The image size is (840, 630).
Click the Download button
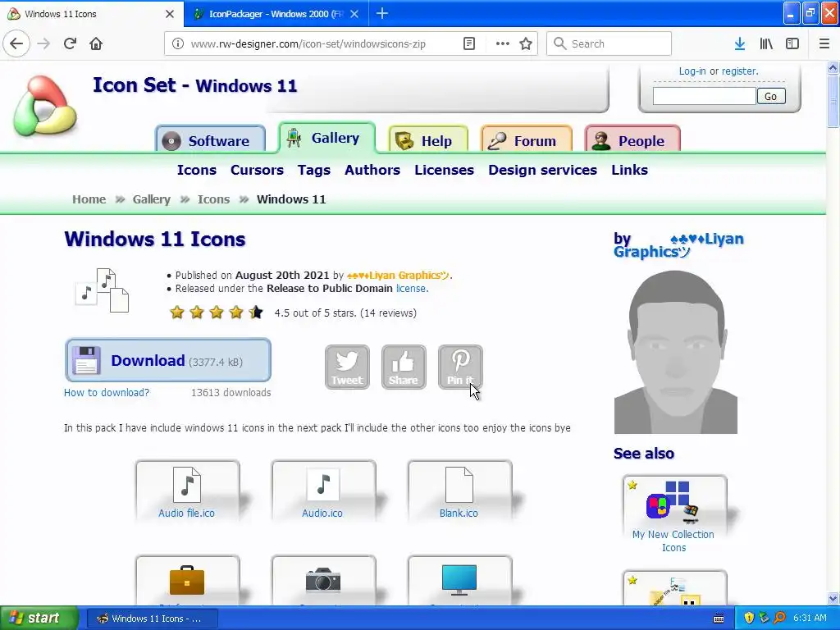[x=167, y=360]
